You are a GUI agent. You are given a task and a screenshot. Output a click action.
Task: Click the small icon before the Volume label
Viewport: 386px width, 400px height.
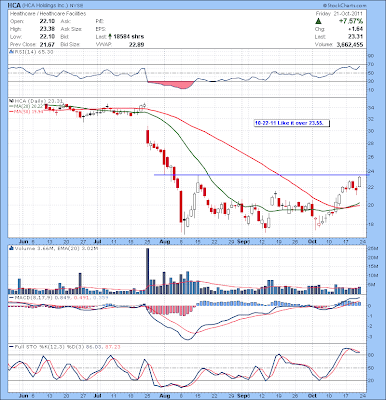point(11,248)
